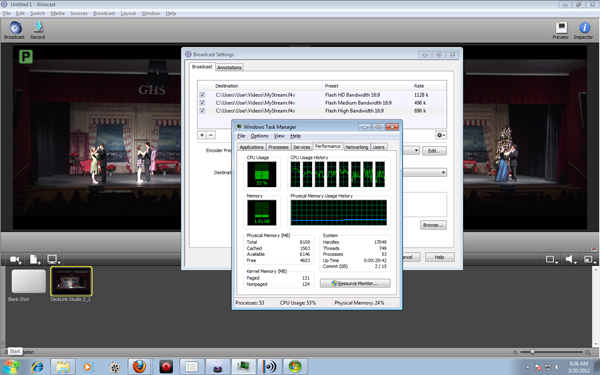
Task: Switch to the Services tab in Task Manager
Action: (302, 147)
